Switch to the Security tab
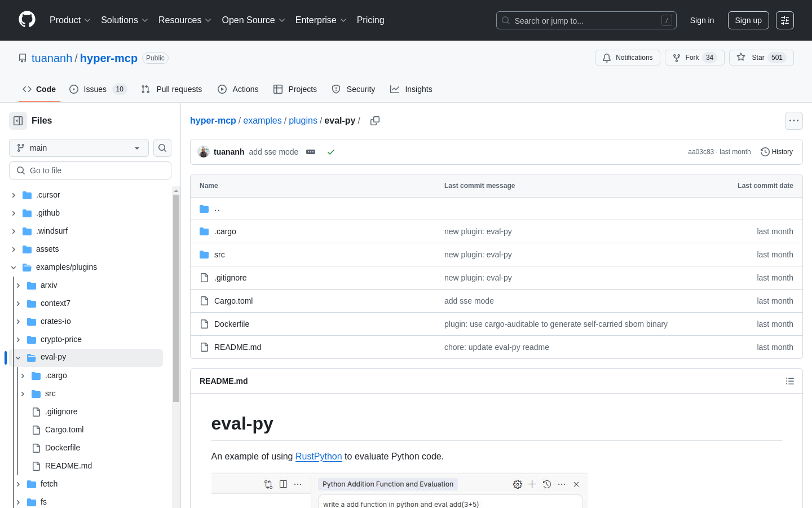The width and height of the screenshot is (812, 508). (354, 89)
